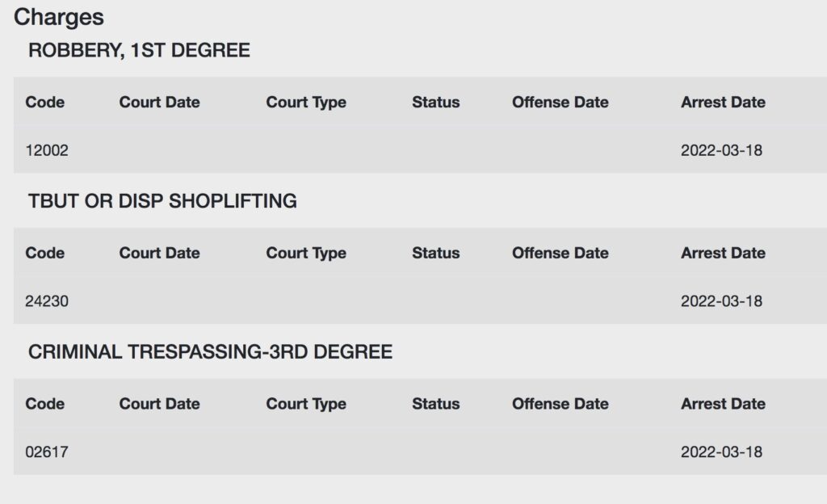The image size is (827, 504).
Task: Click Offense Date header in robbery table
Action: pyautogui.click(x=560, y=103)
